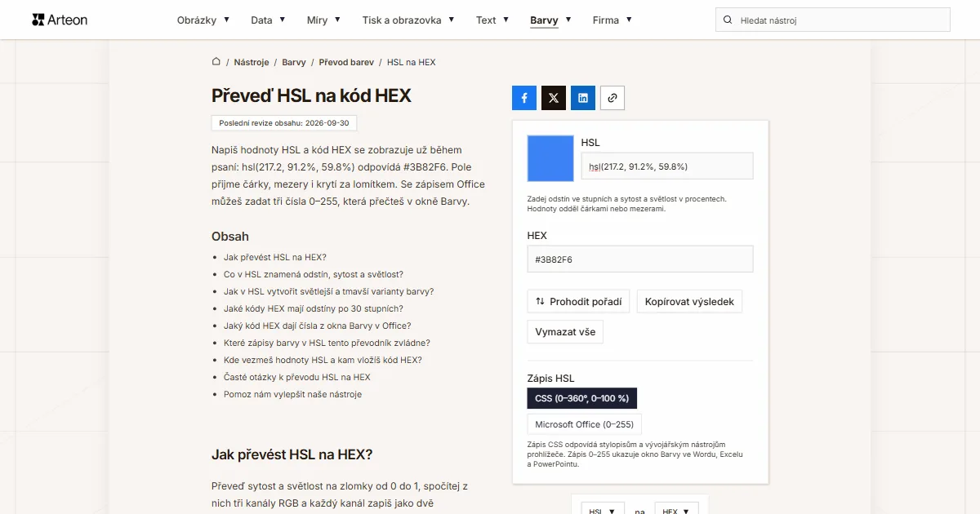Open Pomoz nám vylepšit naše nástroje

pos(292,394)
